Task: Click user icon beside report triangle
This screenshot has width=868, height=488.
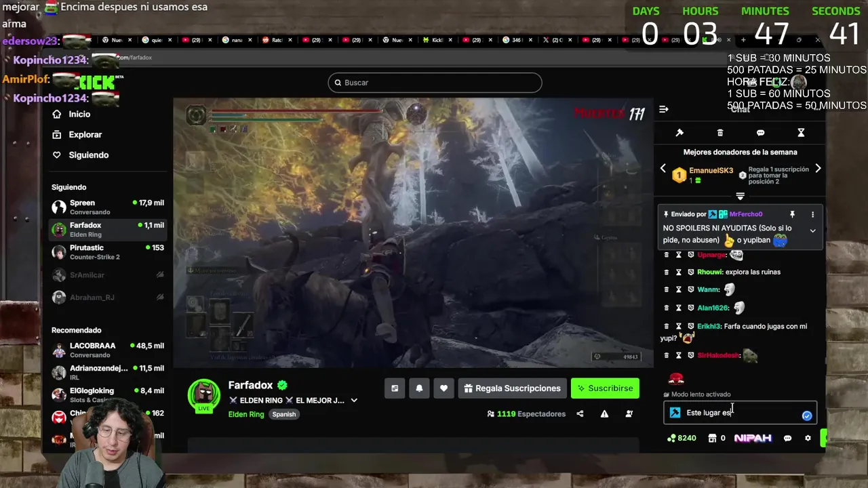Action: (x=629, y=413)
